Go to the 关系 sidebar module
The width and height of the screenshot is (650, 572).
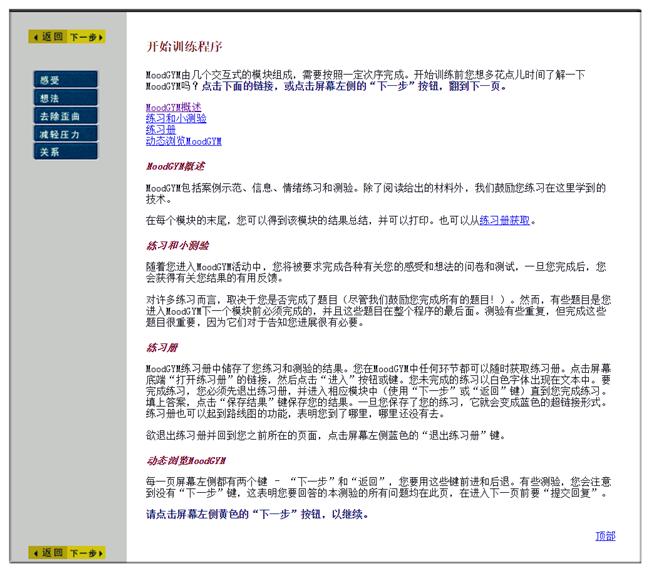[65, 151]
